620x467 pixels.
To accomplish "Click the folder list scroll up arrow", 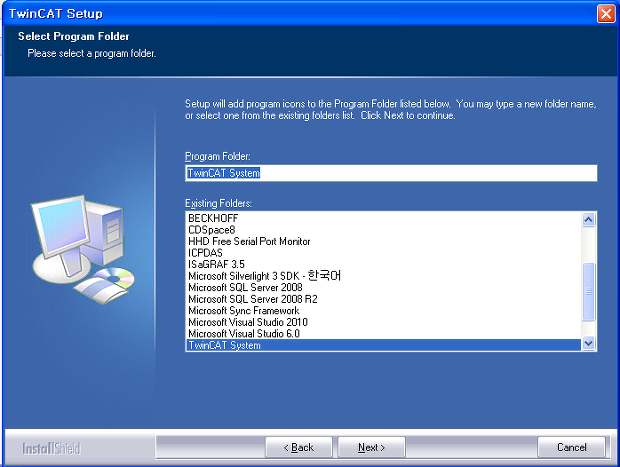I will (x=588, y=219).
